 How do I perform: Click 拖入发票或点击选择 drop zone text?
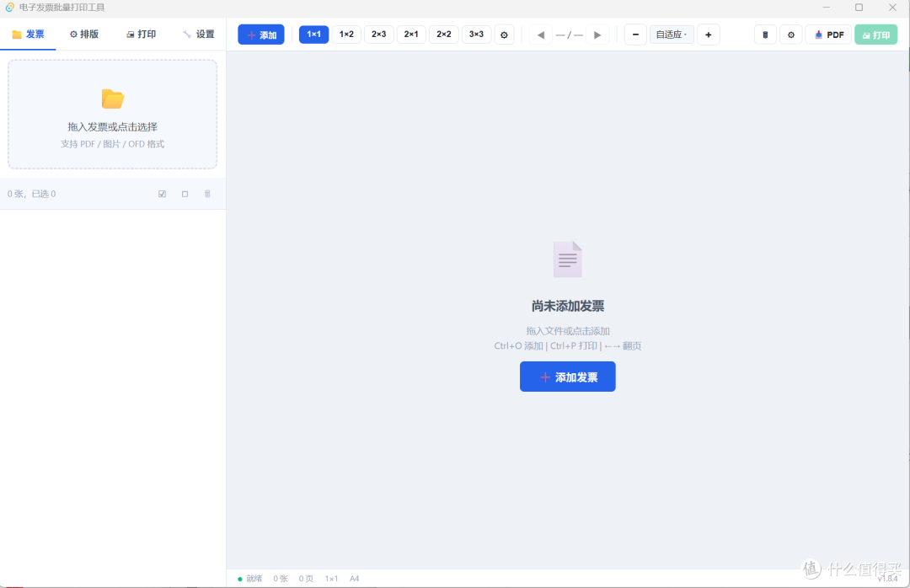[113, 127]
